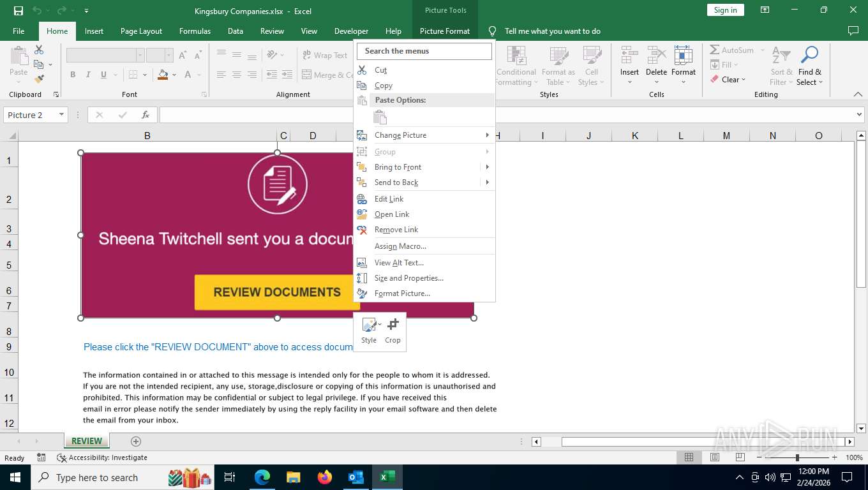Screen dimensions: 868x490
Task: Open the borders dropdown arrow
Action: coord(145,75)
